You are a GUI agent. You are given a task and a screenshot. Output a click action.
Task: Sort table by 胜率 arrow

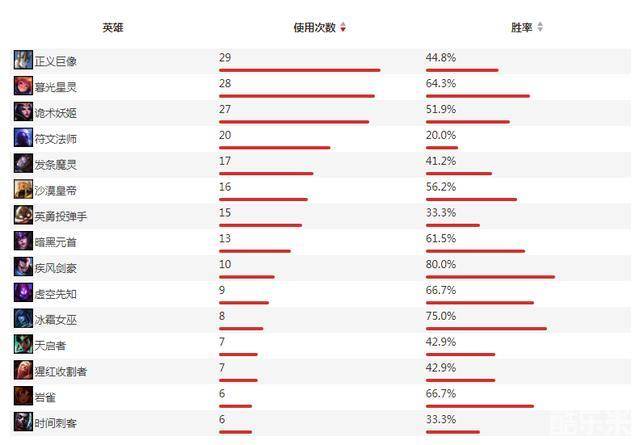[x=540, y=28]
